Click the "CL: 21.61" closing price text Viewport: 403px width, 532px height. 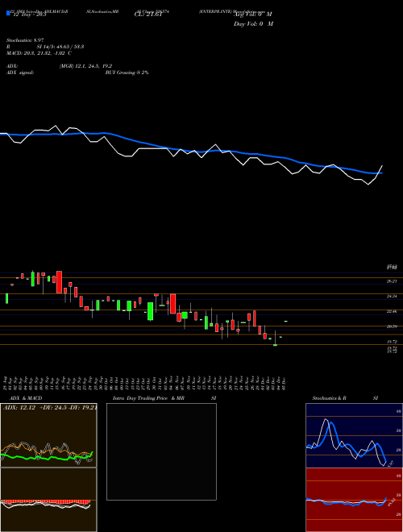(148, 14)
